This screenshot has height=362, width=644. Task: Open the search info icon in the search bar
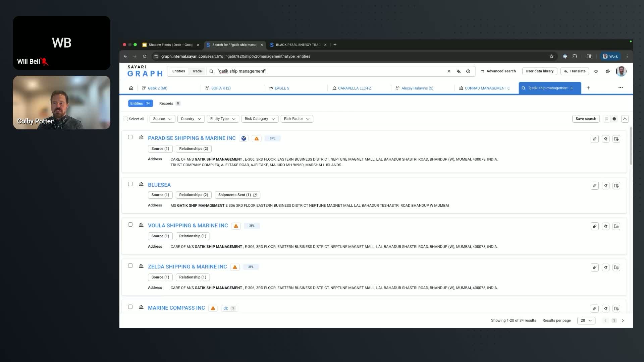pyautogui.click(x=468, y=71)
